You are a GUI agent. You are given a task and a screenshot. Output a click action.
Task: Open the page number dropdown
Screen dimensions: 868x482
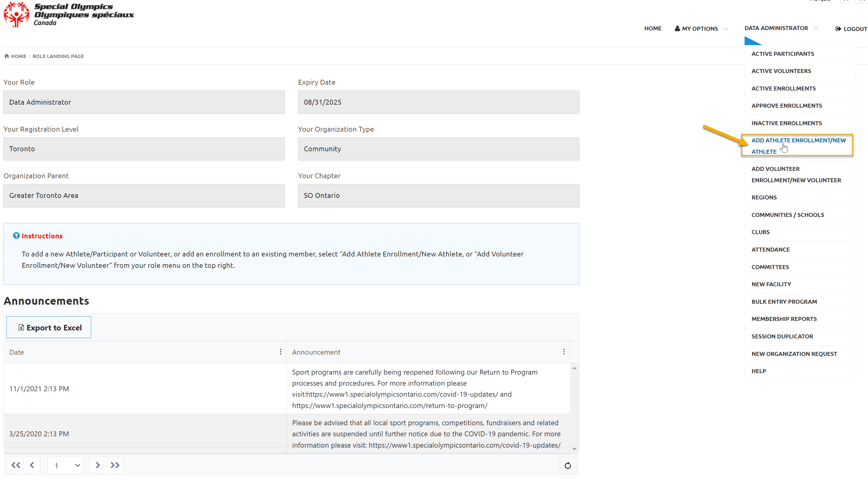tap(65, 465)
